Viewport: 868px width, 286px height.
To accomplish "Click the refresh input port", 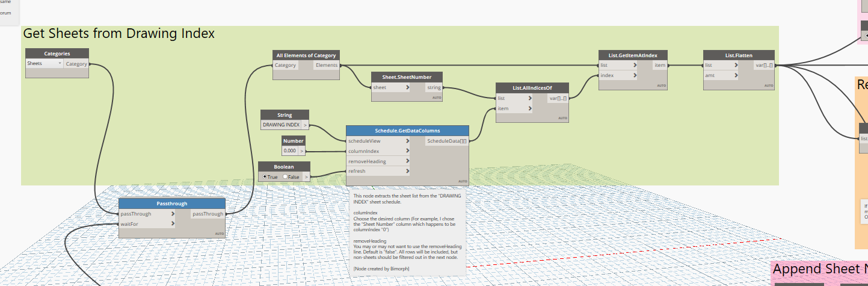I will [378, 172].
